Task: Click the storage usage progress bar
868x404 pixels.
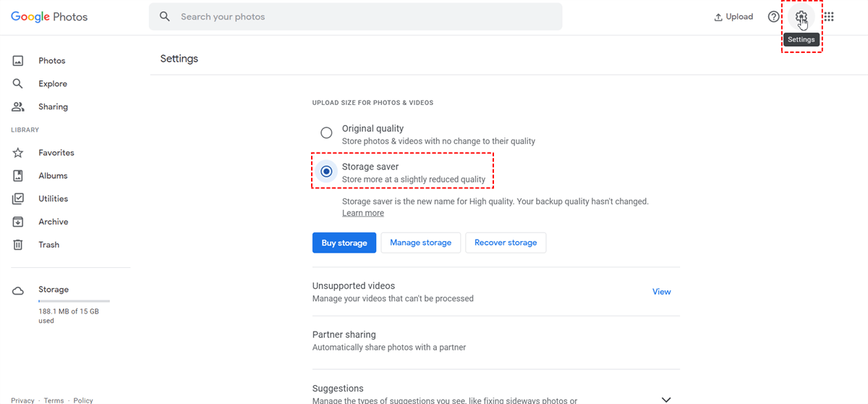Action: click(74, 300)
